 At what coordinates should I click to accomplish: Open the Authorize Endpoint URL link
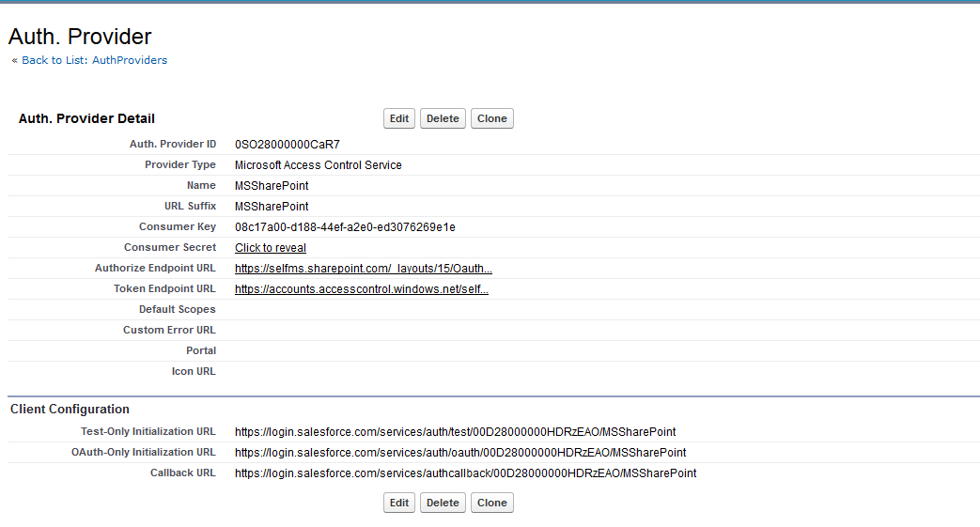tap(363, 268)
